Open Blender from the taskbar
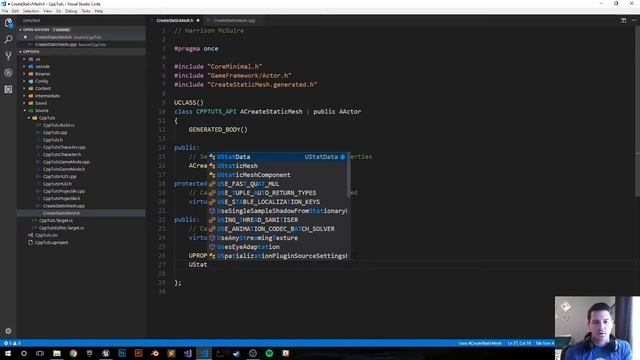 [155, 353]
